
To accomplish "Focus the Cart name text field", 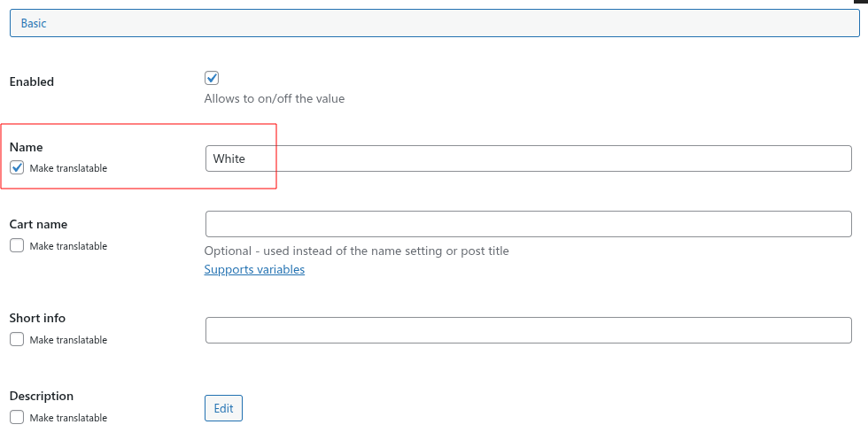I will pyautogui.click(x=528, y=224).
